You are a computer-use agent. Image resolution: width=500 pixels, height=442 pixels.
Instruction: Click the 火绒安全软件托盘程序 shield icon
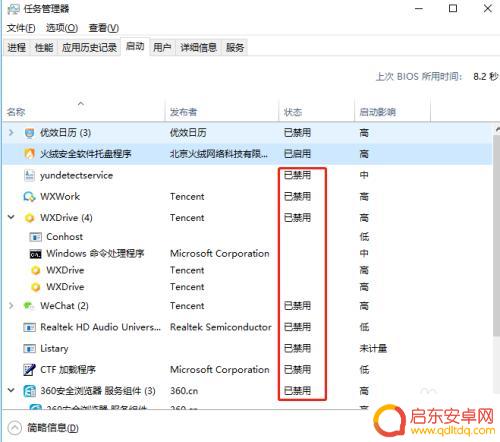tap(29, 154)
